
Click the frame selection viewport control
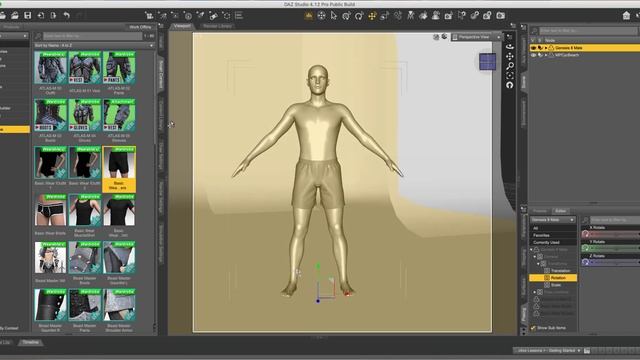[510, 76]
